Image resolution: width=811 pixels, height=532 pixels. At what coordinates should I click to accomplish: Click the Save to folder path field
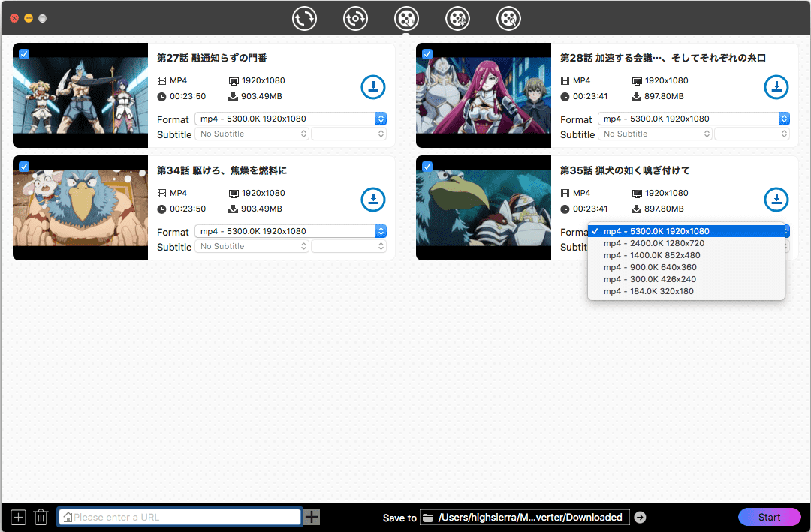click(525, 517)
